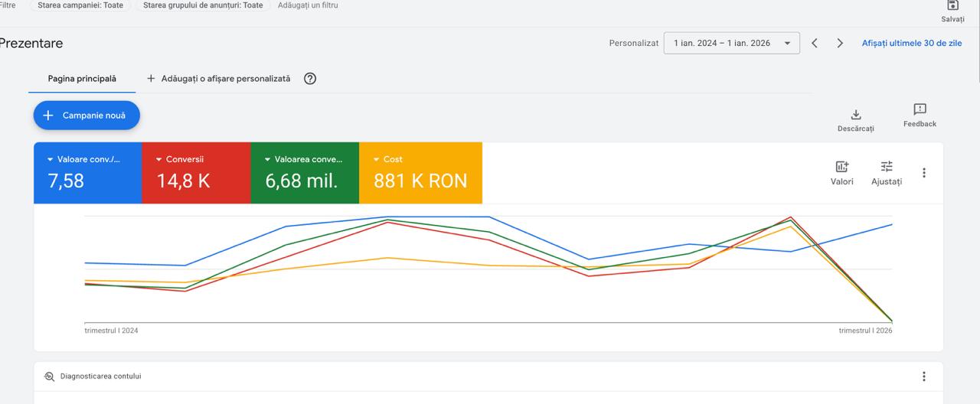Click the Salvați save icon

pos(952,5)
